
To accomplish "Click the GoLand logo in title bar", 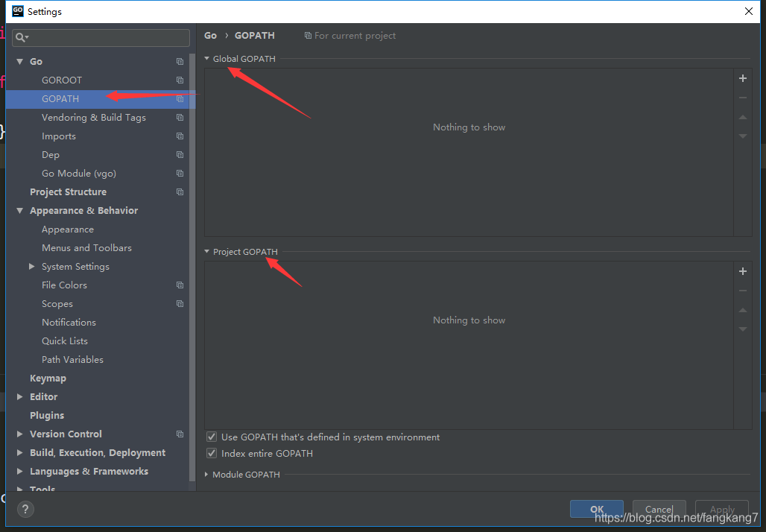I will pos(18,10).
